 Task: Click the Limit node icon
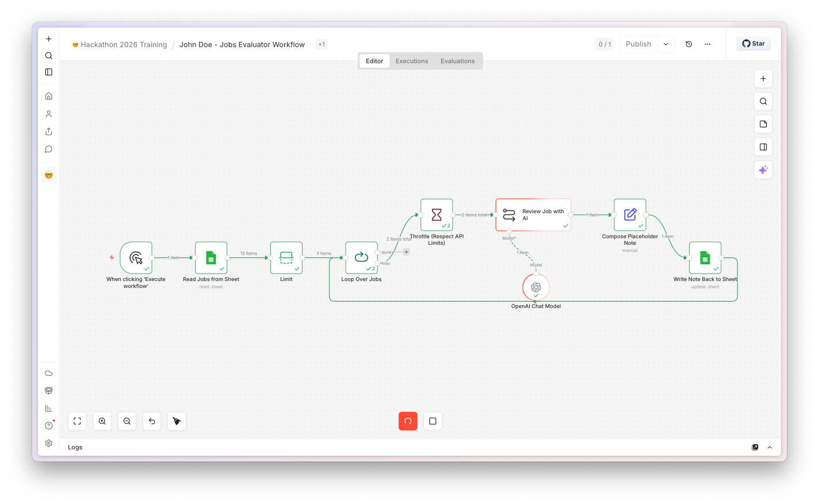click(x=286, y=257)
